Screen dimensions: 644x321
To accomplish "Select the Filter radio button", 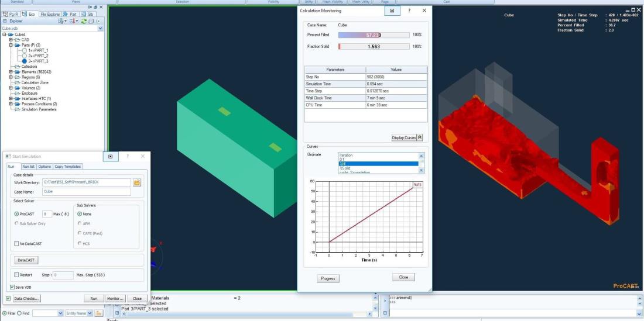I will click(x=5, y=313).
